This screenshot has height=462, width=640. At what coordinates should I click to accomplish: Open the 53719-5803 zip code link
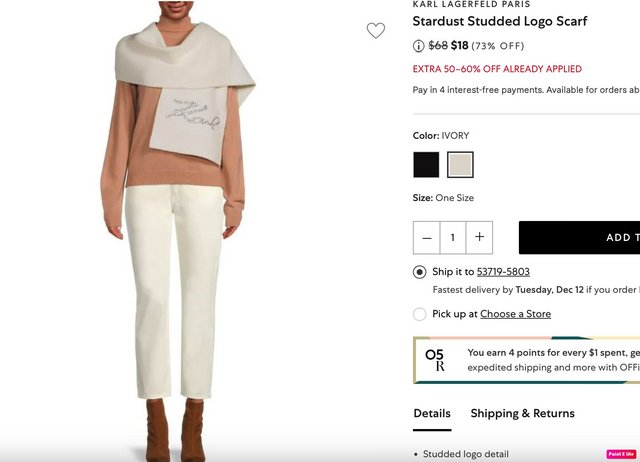pos(503,272)
